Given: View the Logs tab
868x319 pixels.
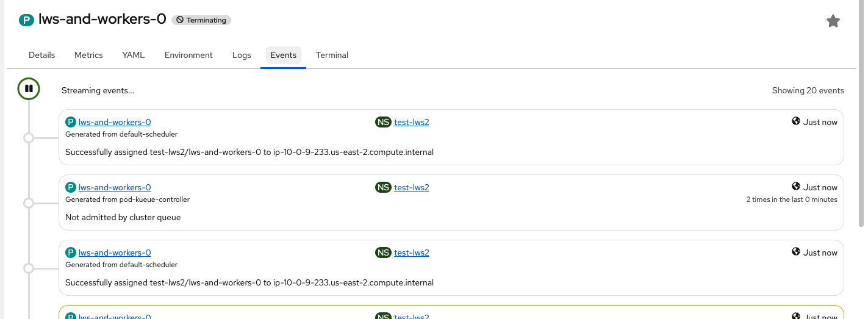Looking at the screenshot, I should [x=242, y=55].
